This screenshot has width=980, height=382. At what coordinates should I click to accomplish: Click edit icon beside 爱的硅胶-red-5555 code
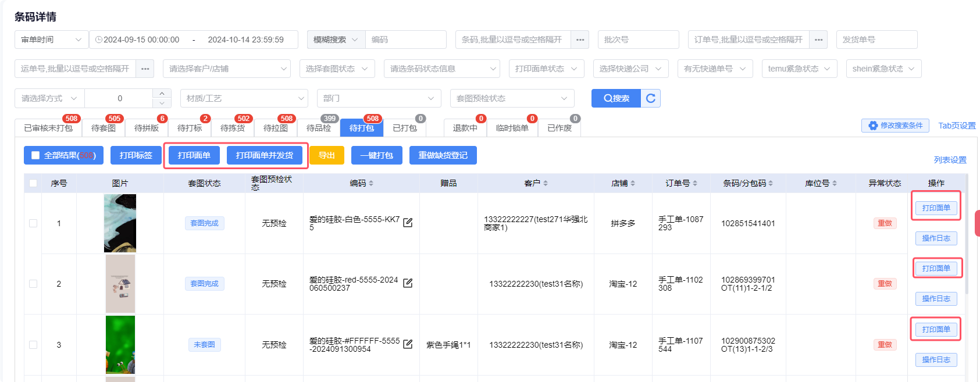pos(408,283)
